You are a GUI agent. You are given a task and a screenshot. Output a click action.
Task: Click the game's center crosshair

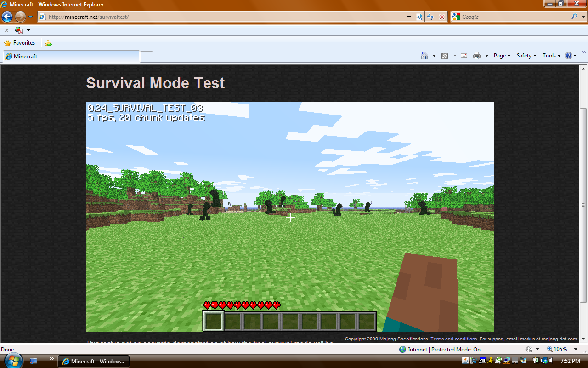[x=290, y=217]
